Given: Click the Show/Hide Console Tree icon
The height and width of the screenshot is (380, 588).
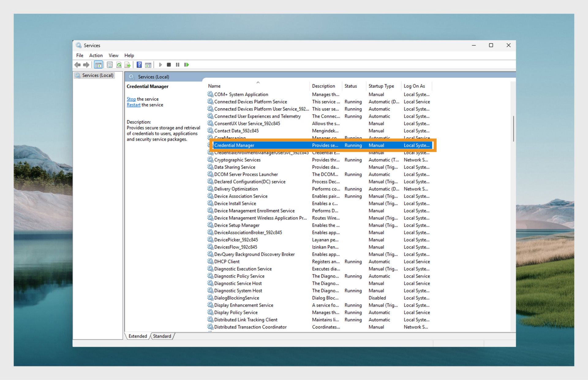Looking at the screenshot, I should [x=98, y=65].
